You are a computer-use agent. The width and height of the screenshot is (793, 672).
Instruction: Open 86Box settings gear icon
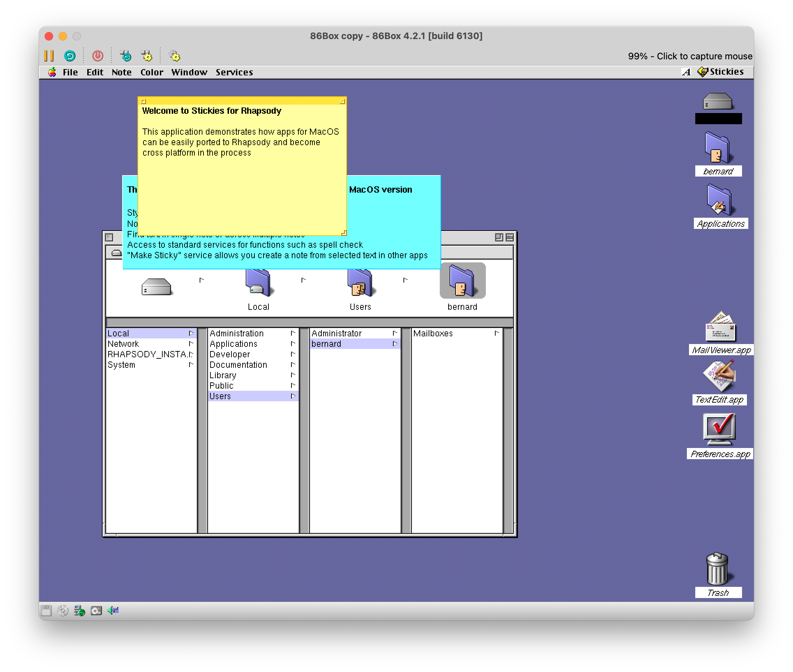tap(175, 56)
